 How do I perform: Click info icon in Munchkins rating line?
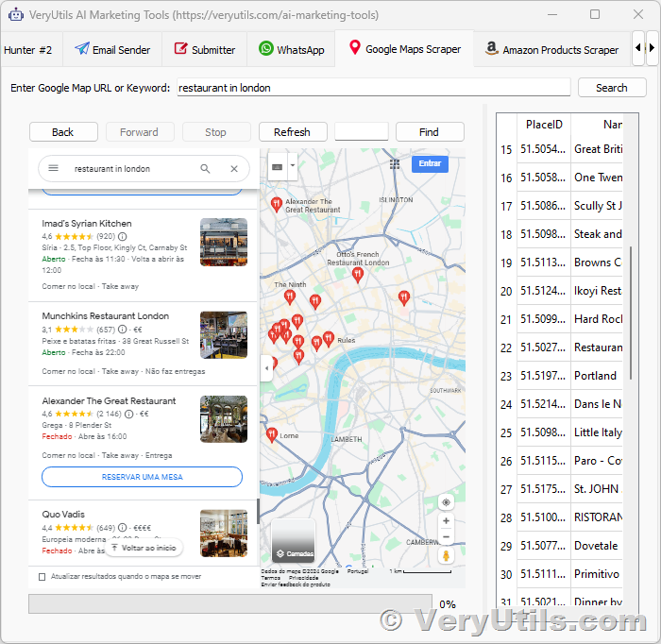point(122,330)
